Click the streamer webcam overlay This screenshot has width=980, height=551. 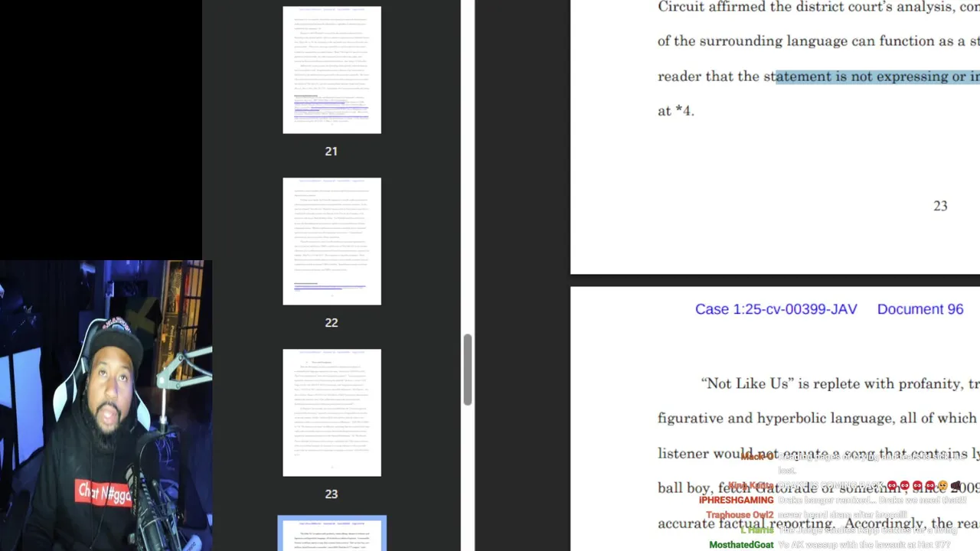[106, 406]
